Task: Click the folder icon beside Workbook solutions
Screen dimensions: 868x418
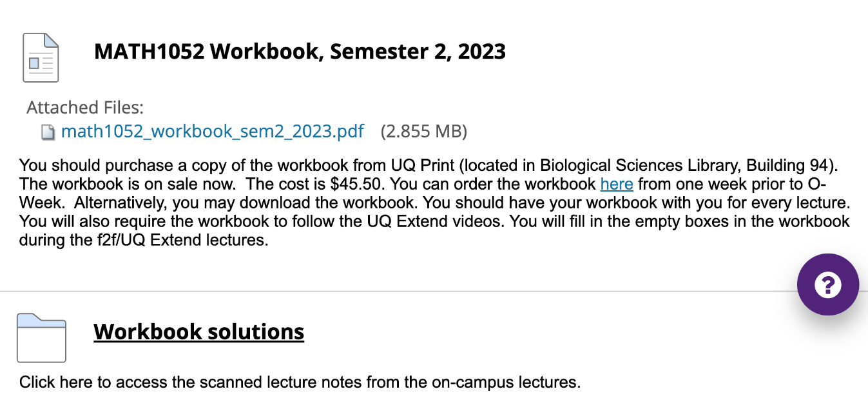Action: (x=41, y=337)
